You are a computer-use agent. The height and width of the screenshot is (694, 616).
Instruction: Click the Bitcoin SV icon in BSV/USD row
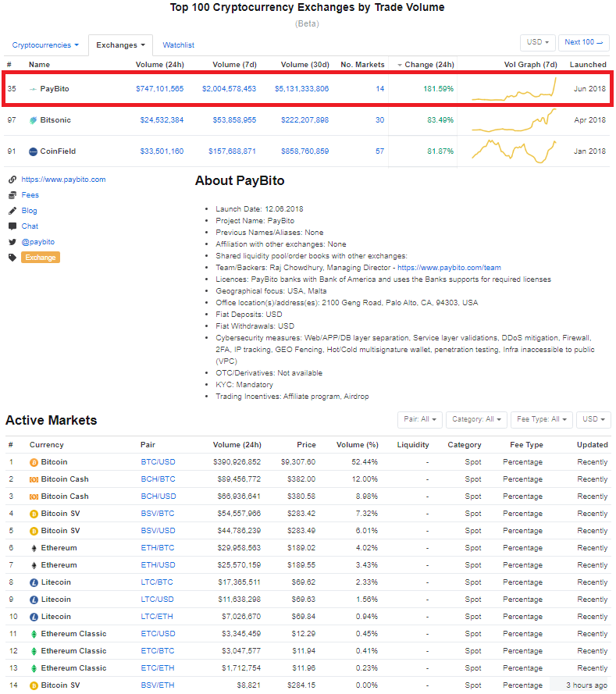(x=34, y=531)
